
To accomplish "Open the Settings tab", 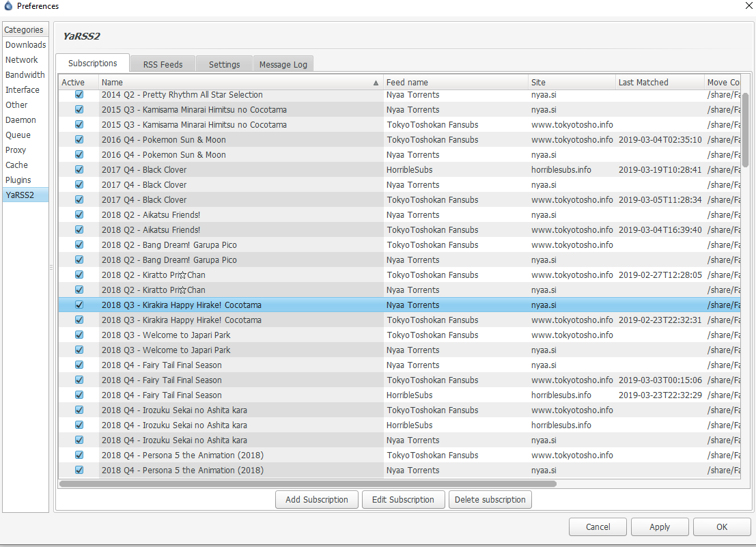I will point(224,64).
